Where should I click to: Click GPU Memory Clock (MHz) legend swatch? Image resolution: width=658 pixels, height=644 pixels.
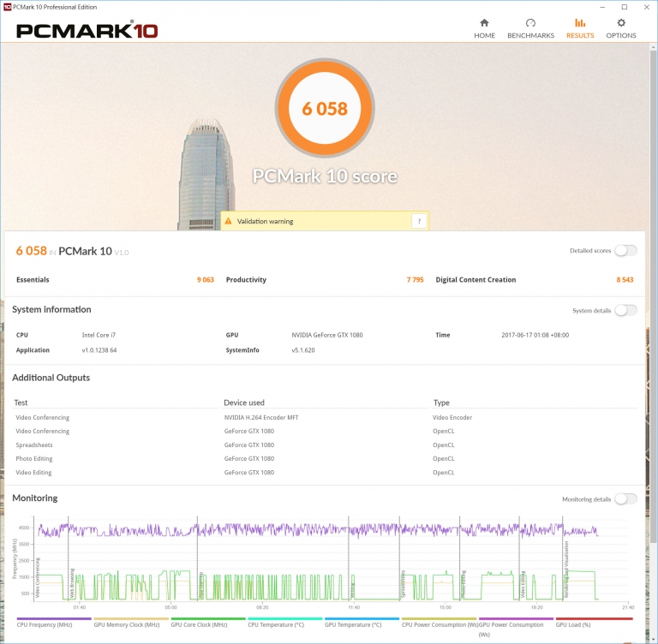click(131, 618)
